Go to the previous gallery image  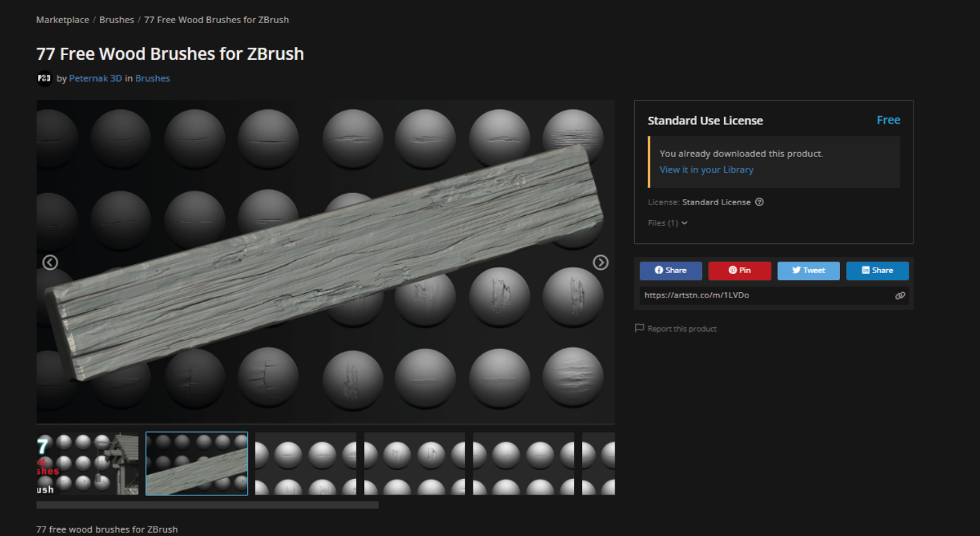(50, 262)
